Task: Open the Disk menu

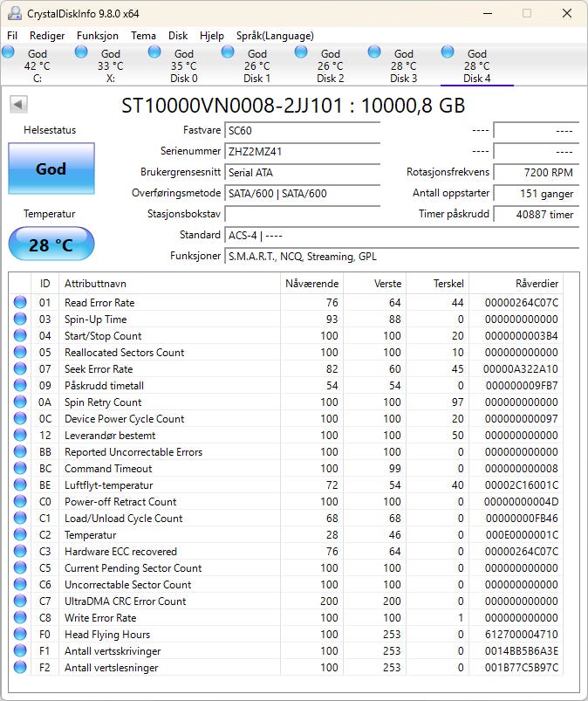Action: click(x=178, y=36)
